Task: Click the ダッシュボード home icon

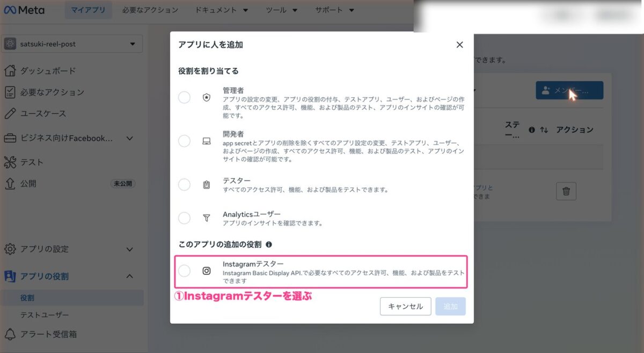Action: [x=10, y=70]
